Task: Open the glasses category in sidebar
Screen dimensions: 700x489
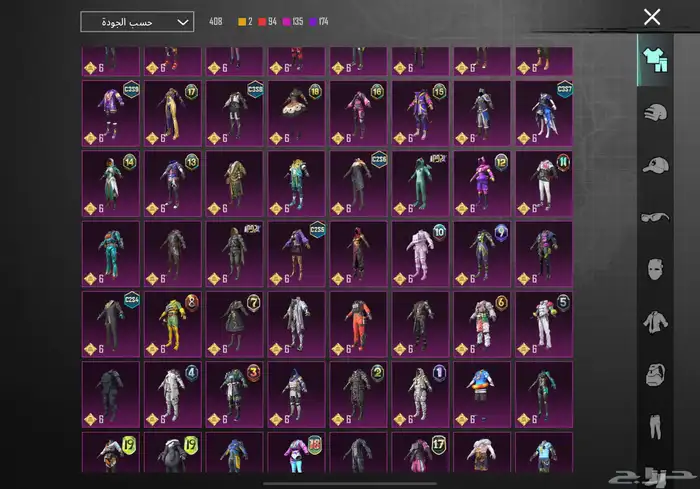Action: pos(655,216)
